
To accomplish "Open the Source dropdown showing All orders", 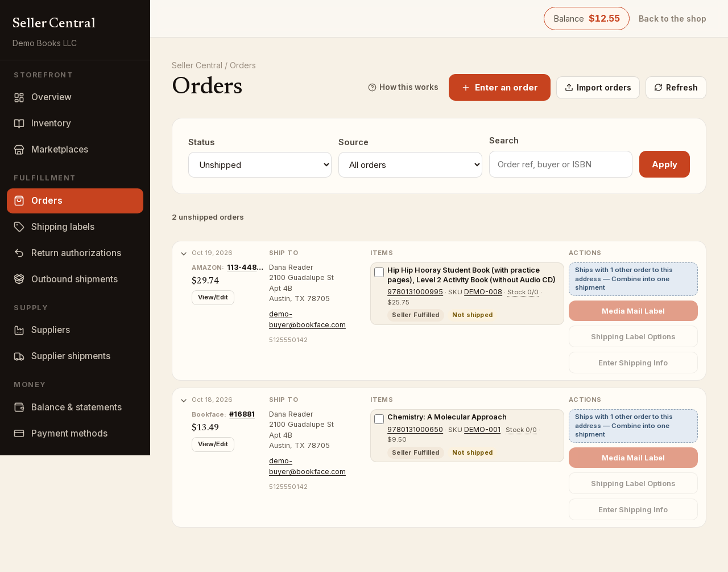I will 410,165.
